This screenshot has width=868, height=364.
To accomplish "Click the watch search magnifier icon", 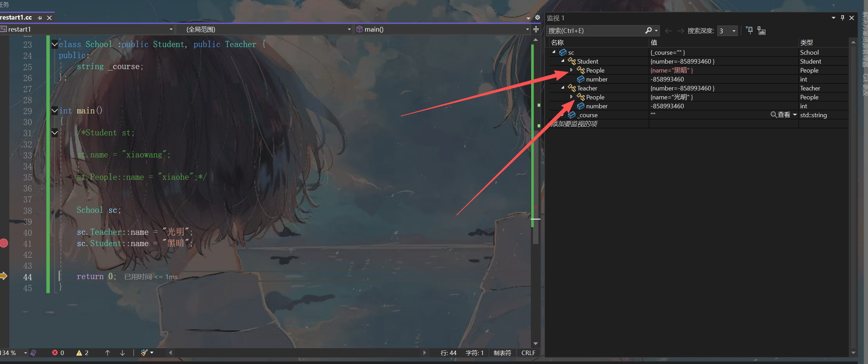I will tap(648, 31).
